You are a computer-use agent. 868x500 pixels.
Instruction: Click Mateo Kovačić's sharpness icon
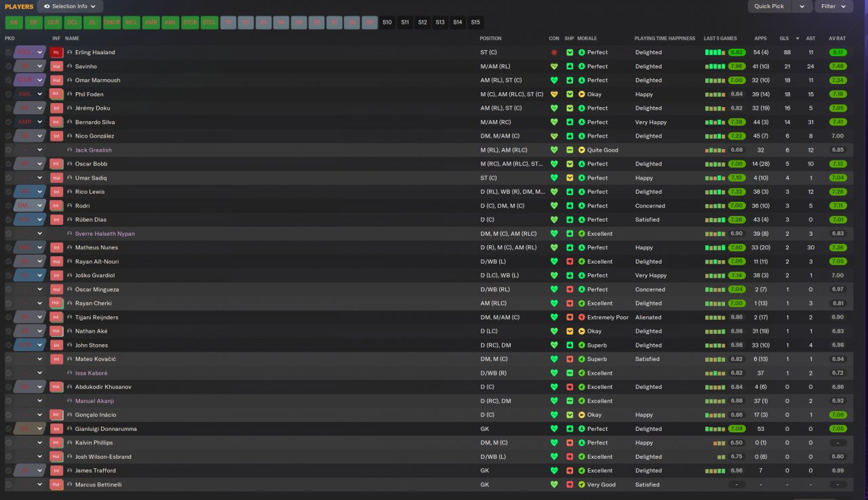[570, 359]
